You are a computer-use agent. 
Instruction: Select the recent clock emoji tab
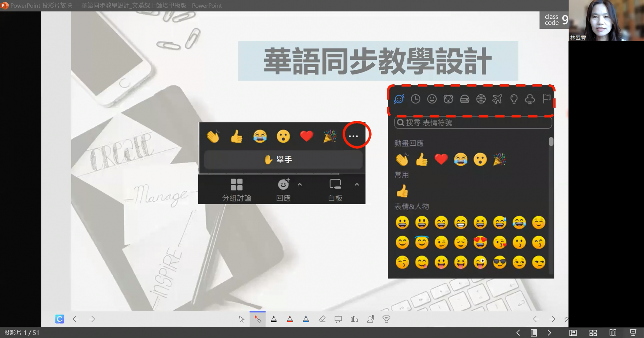(415, 99)
